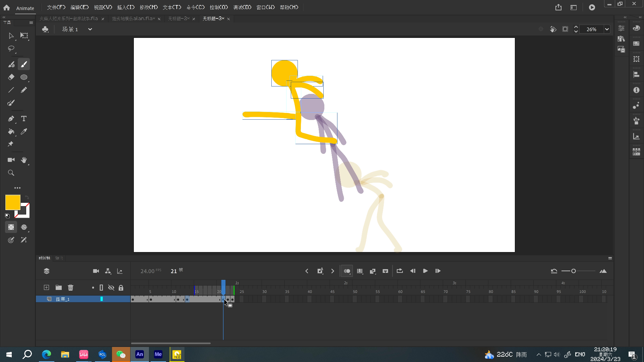This screenshot has height=362, width=644.
Task: Open the 编辑(E) menu
Action: pos(79,7)
